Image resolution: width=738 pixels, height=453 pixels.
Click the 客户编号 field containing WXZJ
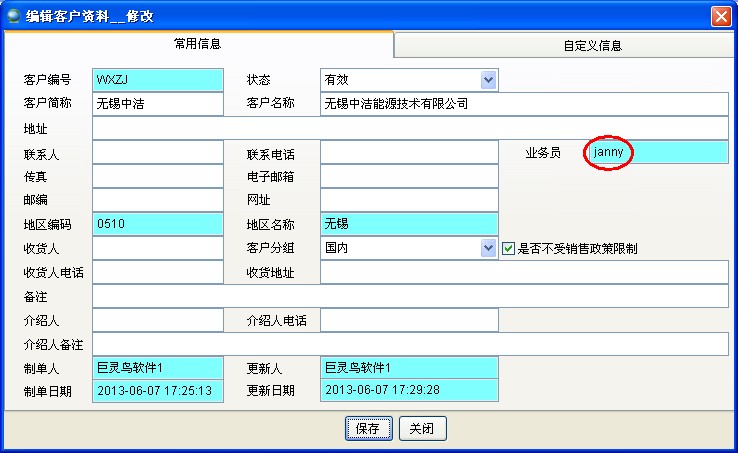158,80
